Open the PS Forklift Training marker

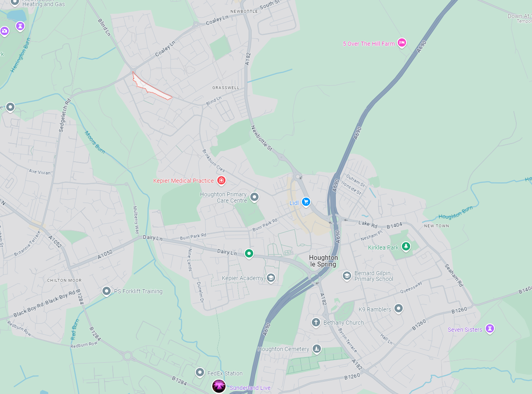pos(107,291)
